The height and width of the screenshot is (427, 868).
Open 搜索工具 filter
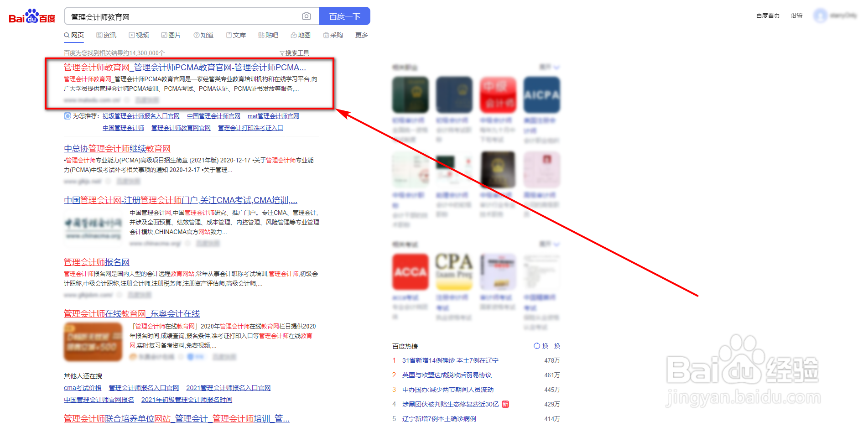pyautogui.click(x=294, y=53)
